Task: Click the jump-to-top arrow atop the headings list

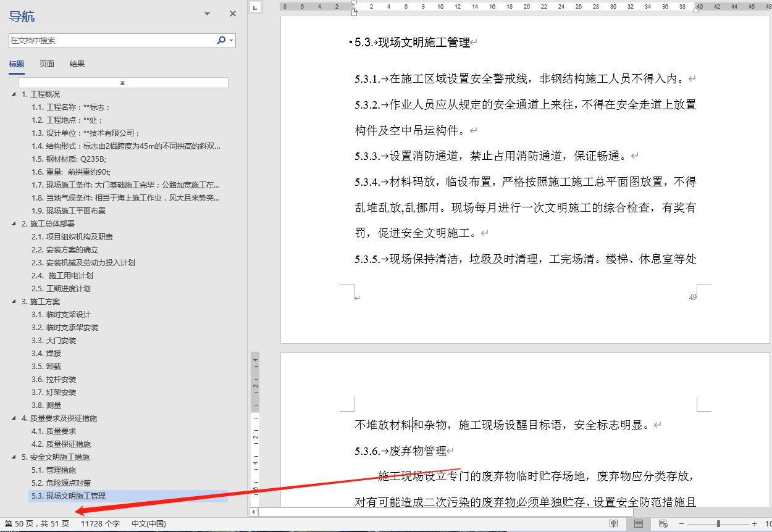Action: click(x=122, y=81)
